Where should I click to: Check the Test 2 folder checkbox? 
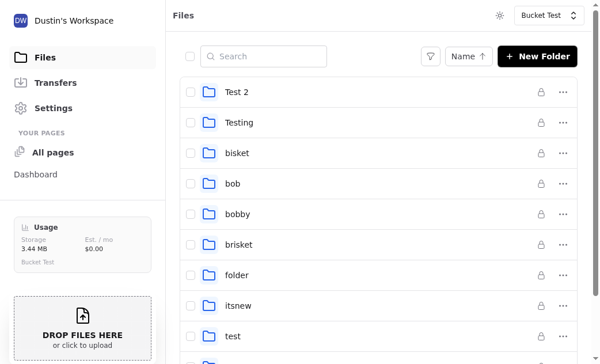(x=191, y=92)
